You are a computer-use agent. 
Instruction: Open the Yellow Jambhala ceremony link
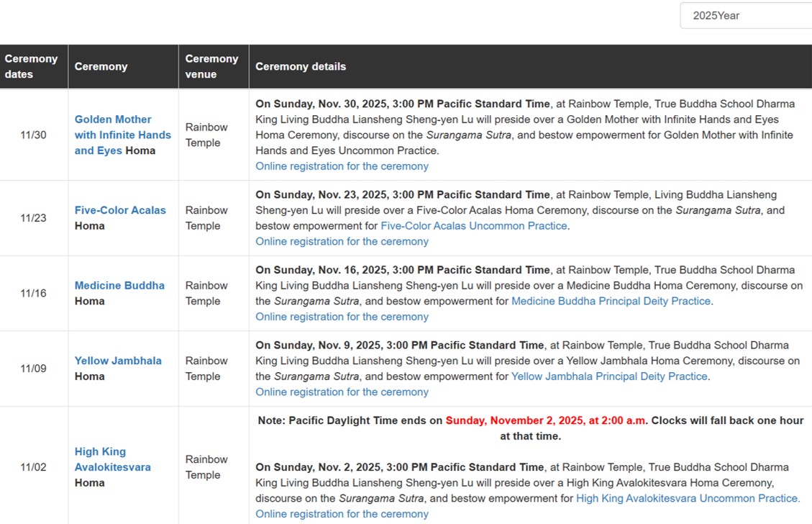point(118,361)
